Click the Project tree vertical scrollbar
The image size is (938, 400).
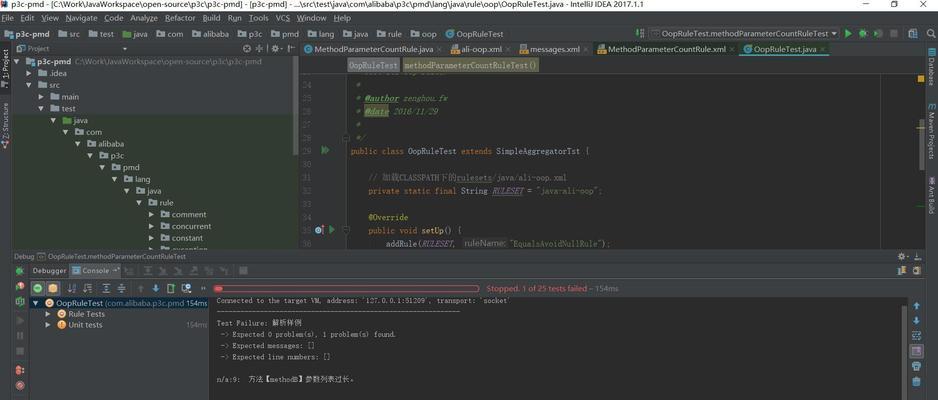296,106
